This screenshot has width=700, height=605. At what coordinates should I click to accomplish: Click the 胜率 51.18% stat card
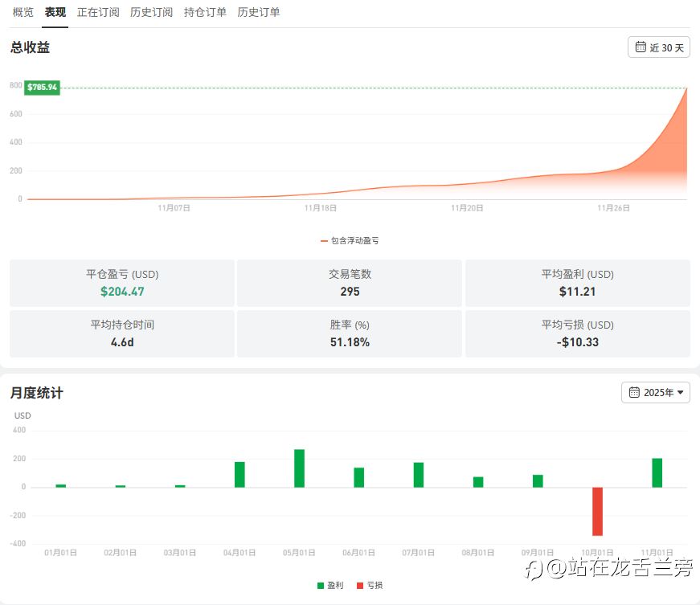[x=350, y=333]
